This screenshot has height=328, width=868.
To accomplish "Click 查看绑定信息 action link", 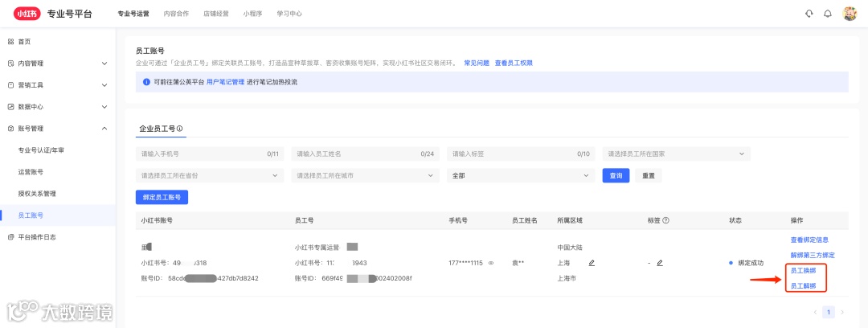I will pyautogui.click(x=809, y=240).
